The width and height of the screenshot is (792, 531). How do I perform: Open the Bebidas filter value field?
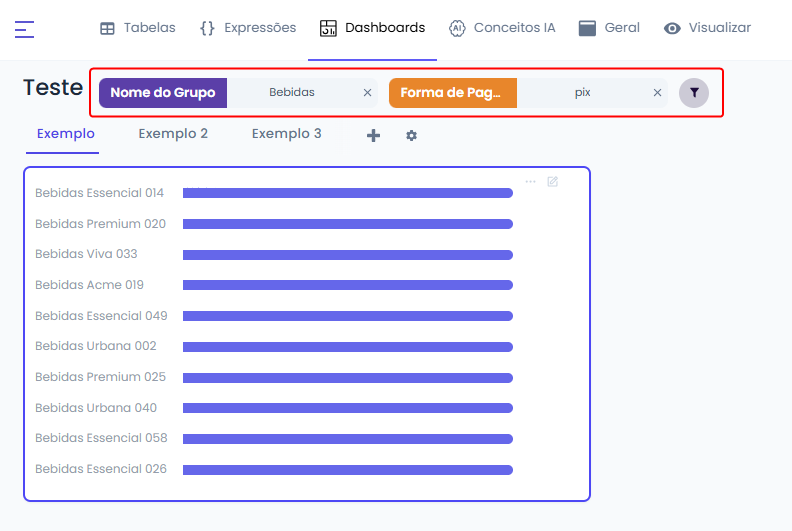(x=292, y=93)
